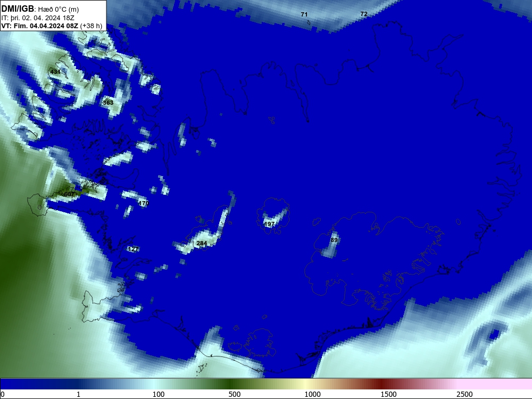
Task: Click the map value 607
Action: point(69,194)
